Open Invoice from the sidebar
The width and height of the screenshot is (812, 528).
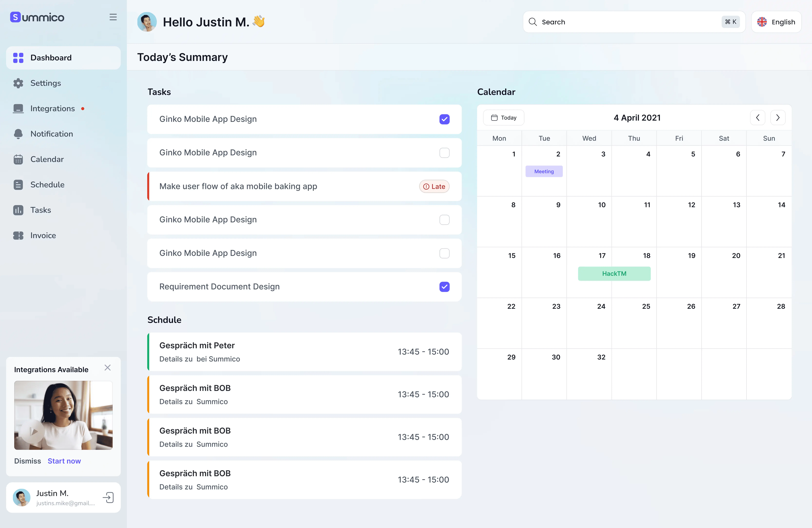tap(63, 236)
